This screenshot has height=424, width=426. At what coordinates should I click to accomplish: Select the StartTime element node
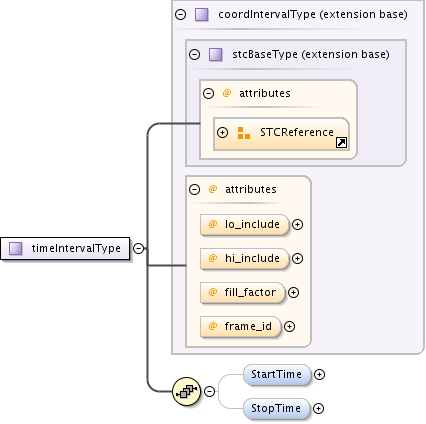277,375
